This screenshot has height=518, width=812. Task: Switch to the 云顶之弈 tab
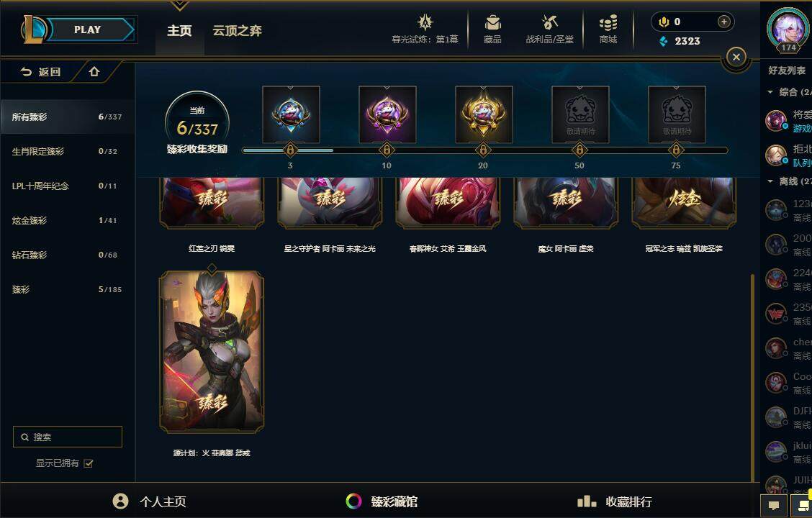coord(237,30)
